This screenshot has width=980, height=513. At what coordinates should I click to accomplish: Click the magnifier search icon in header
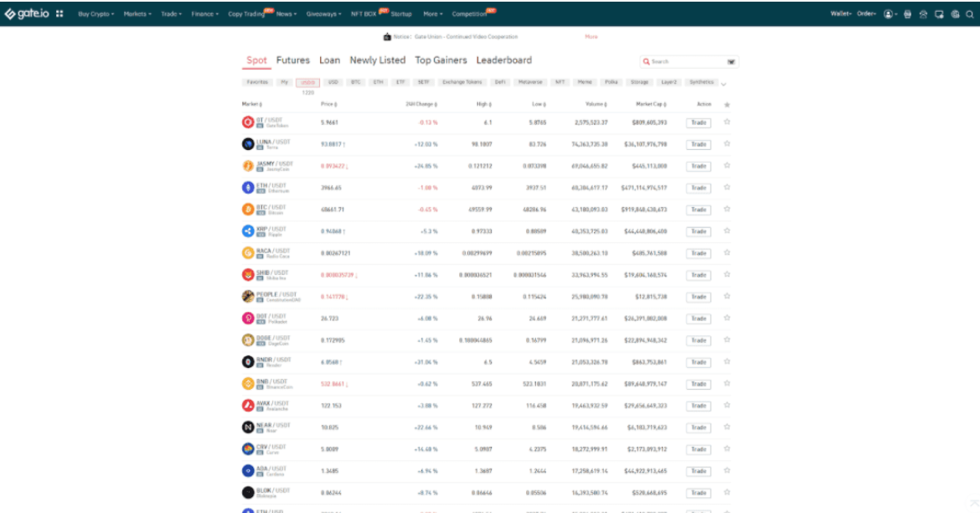click(x=970, y=13)
